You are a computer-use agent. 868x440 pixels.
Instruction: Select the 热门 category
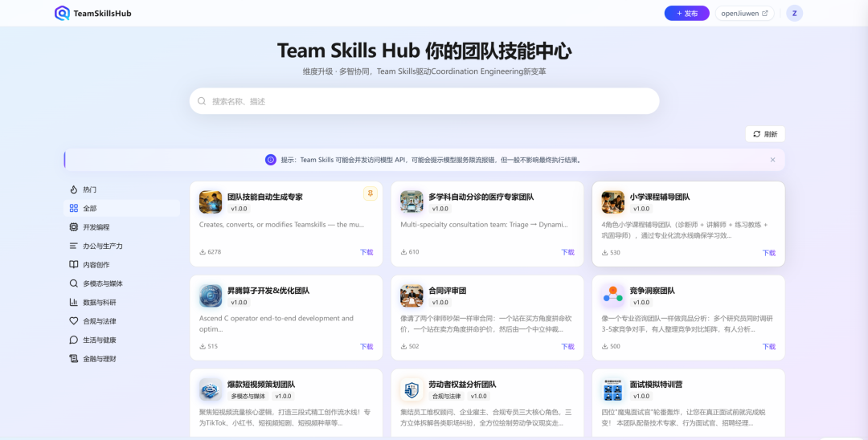(121, 189)
